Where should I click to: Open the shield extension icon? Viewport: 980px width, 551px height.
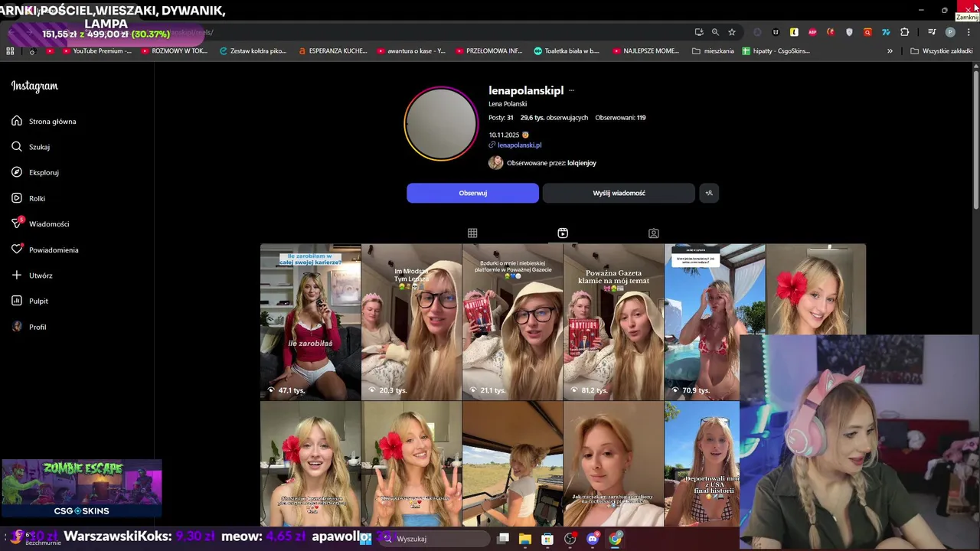point(849,32)
